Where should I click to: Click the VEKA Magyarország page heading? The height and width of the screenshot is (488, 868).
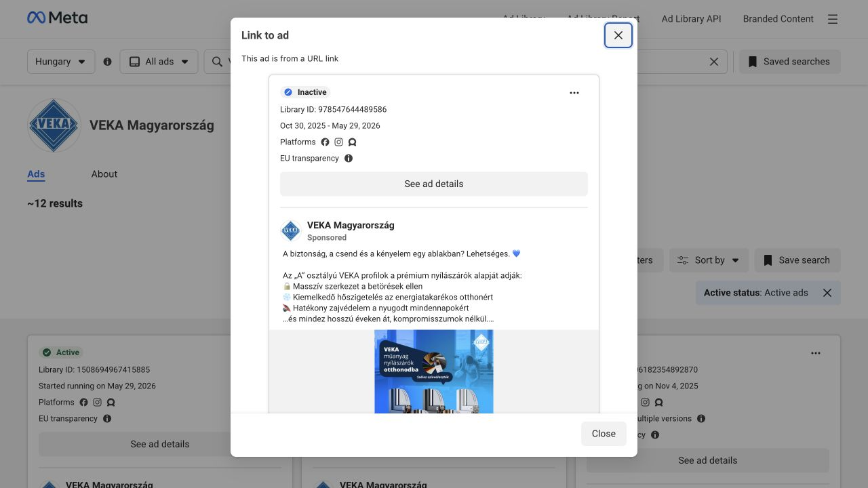tap(152, 125)
